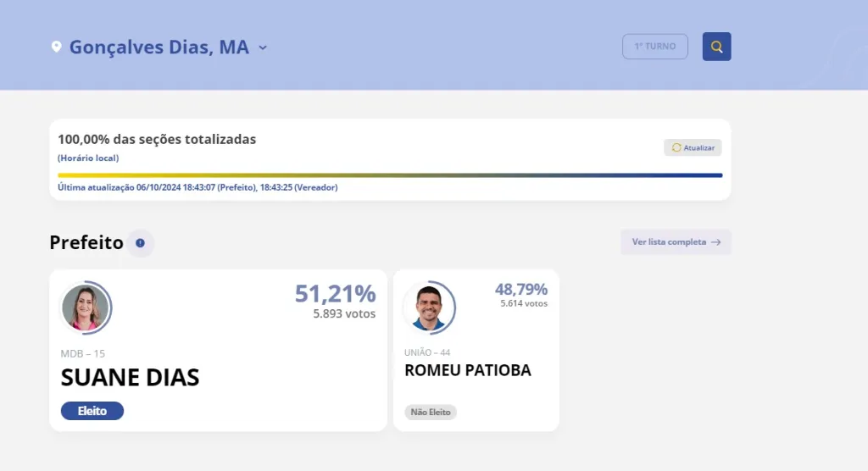The image size is (868, 471).
Task: Click the sections totalized progress bar
Action: coord(390,175)
